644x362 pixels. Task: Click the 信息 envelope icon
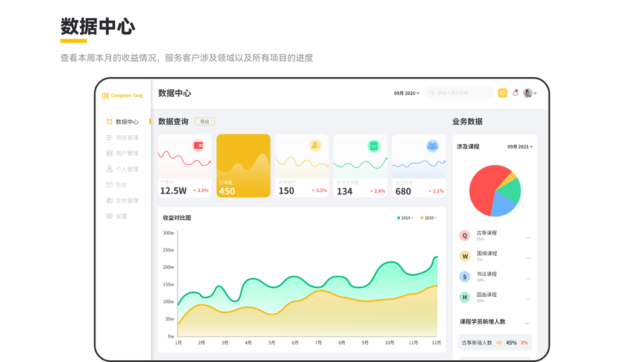[109, 185]
